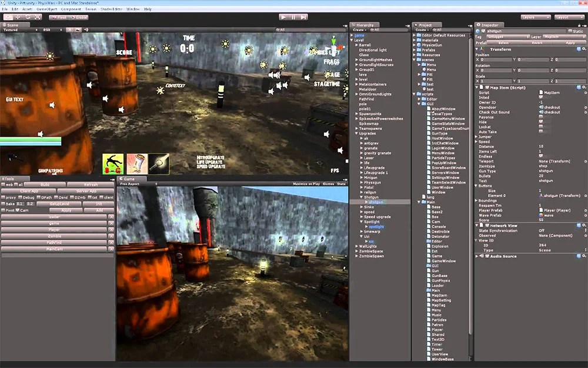This screenshot has height=368, width=588.
Task: Expand the Prefabs folder in Project
Action: [x=415, y=50]
